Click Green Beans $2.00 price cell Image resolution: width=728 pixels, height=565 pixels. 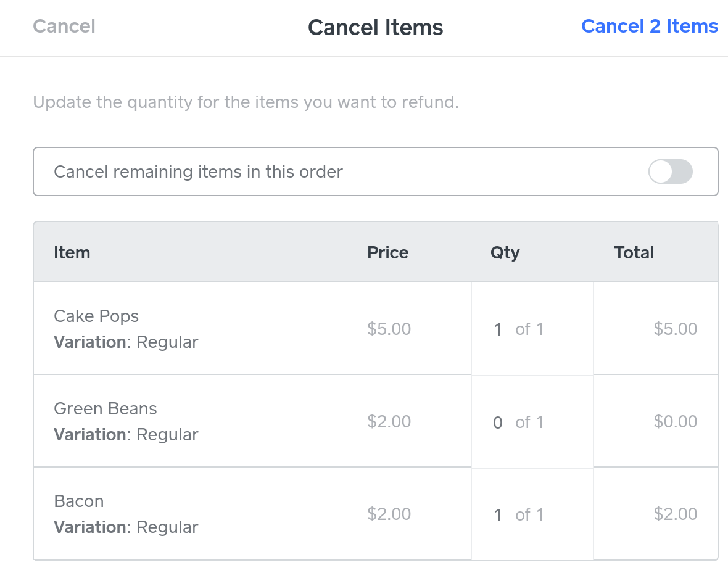389,422
